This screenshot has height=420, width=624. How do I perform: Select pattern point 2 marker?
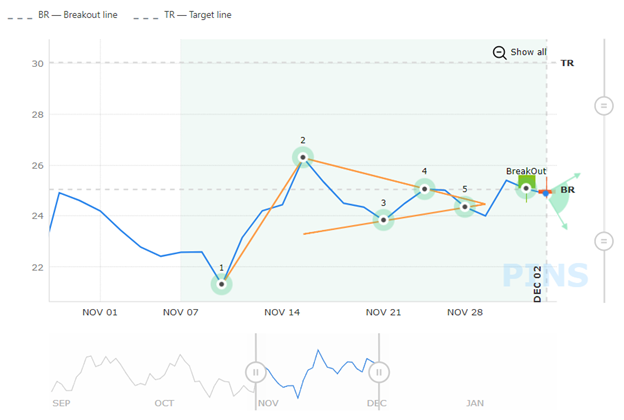pos(303,157)
